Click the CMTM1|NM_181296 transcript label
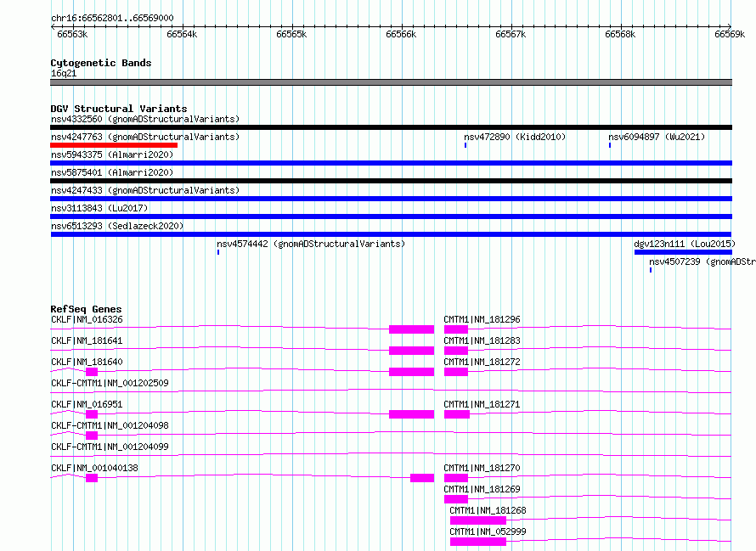This screenshot has width=756, height=551. [482, 319]
